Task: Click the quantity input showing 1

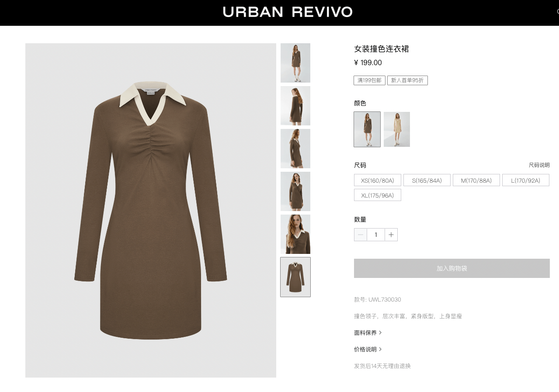Action: tap(376, 235)
